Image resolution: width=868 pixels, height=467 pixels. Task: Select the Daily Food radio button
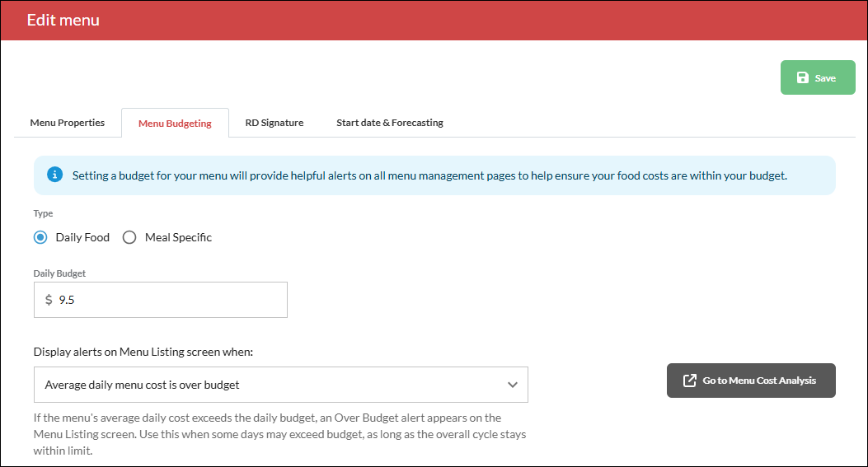point(40,237)
